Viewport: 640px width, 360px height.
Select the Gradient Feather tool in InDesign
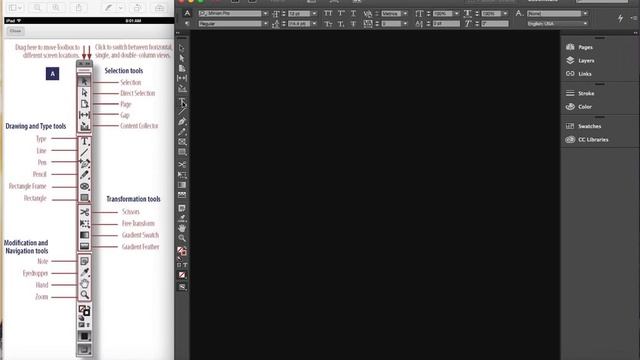[182, 195]
